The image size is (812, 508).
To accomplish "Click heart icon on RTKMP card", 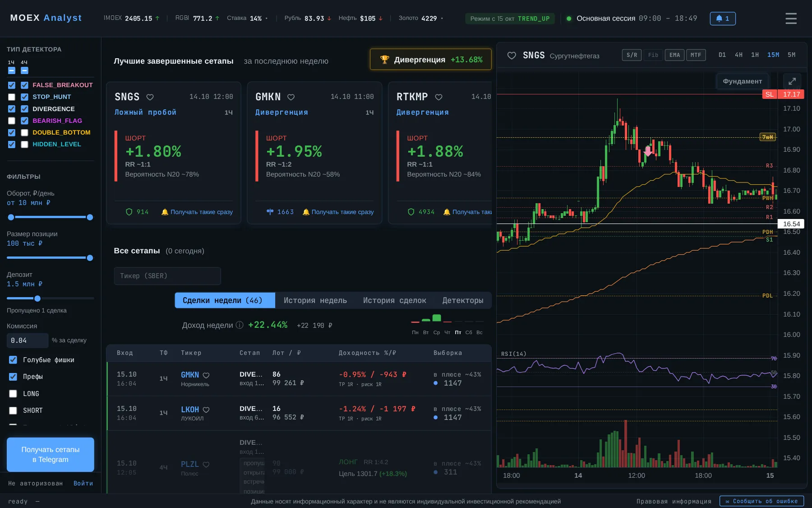I will click(438, 97).
